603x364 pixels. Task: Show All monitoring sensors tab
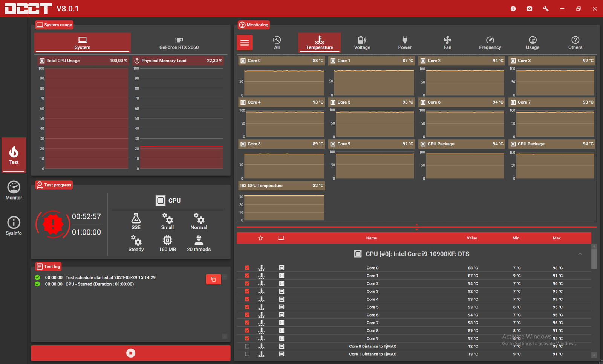coord(277,43)
